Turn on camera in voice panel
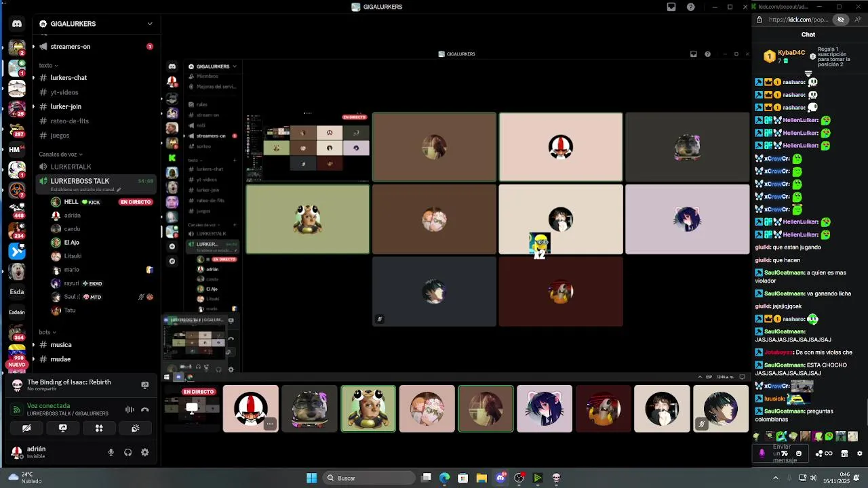Viewport: 868px width, 488px height. pyautogui.click(x=26, y=428)
